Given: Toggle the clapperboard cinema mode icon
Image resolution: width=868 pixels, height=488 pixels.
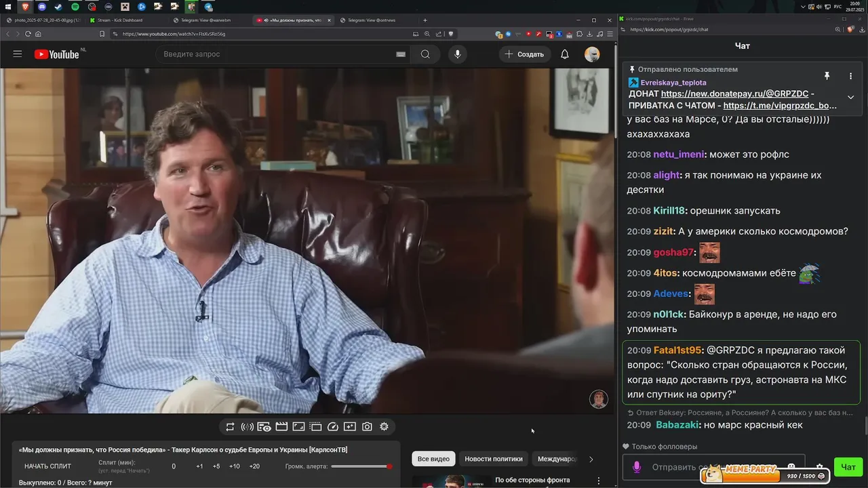Looking at the screenshot, I should point(281,427).
